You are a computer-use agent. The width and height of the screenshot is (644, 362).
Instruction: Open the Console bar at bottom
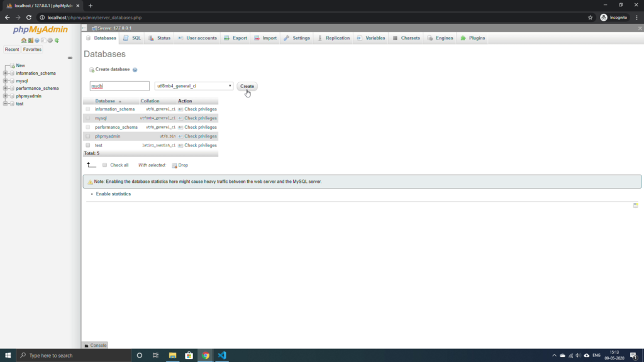pos(96,345)
